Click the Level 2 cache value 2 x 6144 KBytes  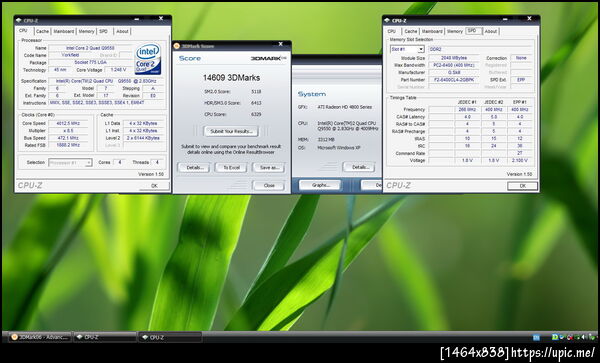tap(143, 138)
